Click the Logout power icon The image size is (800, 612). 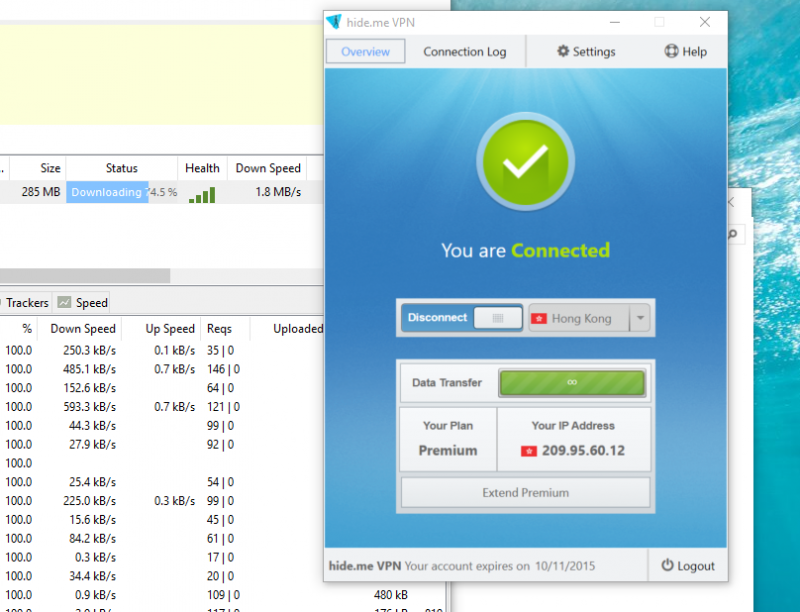click(x=667, y=565)
